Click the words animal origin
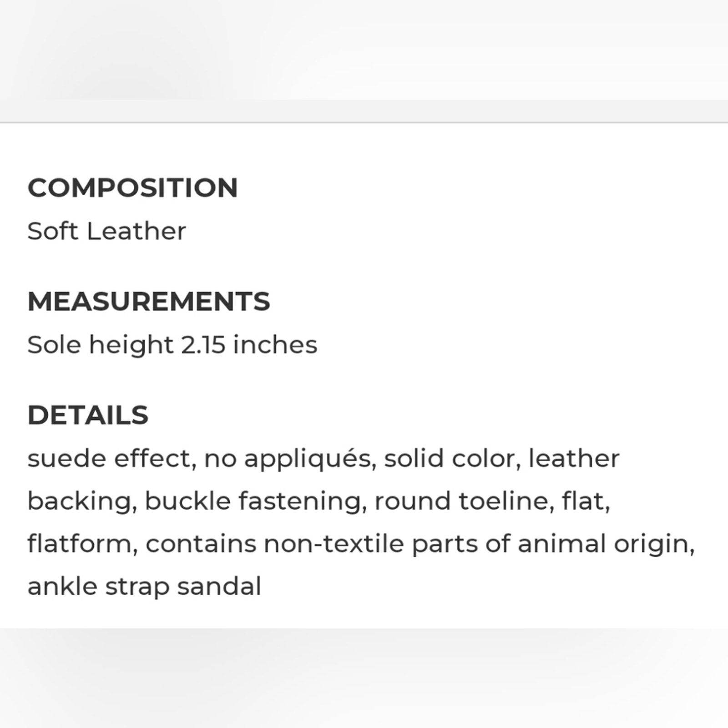728x728 pixels. point(606,544)
